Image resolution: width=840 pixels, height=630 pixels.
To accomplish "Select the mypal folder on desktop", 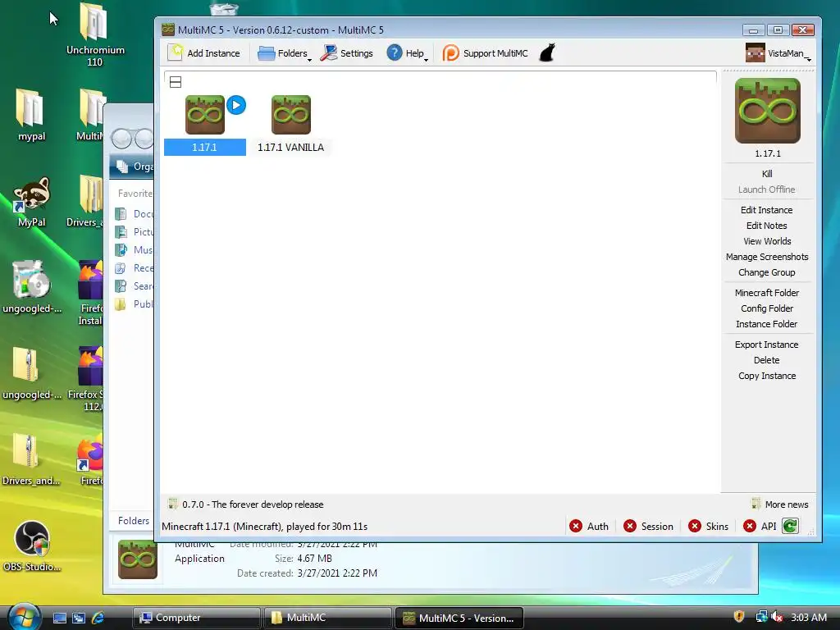I will pos(31,115).
